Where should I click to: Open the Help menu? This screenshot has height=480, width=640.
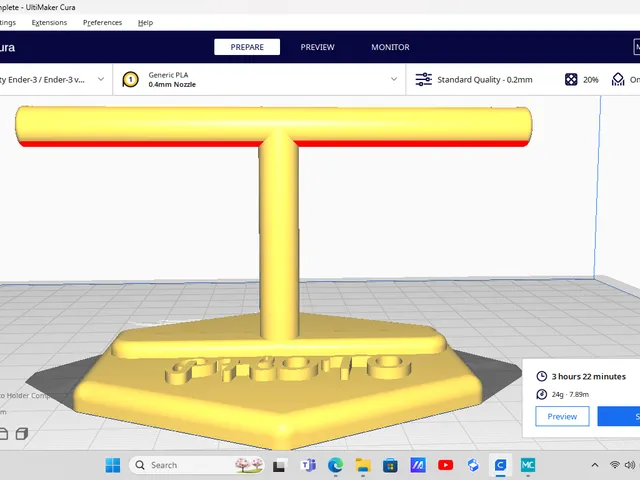pyautogui.click(x=145, y=23)
